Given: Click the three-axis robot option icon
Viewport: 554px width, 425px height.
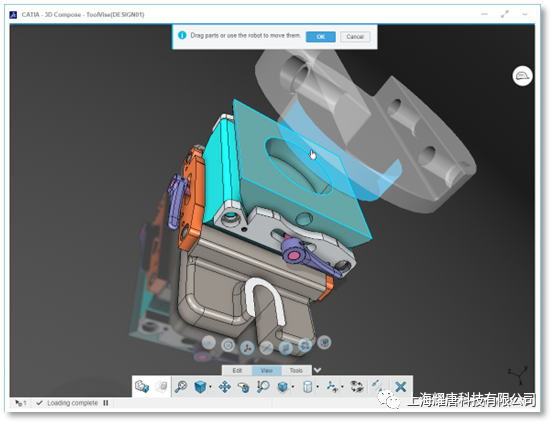Looking at the screenshot, I should 247,348.
